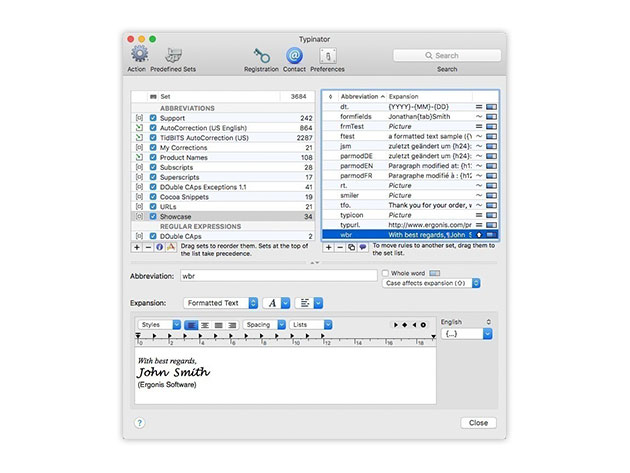Select the Subscripts set row
Viewport: 630px width, 473px height.
tap(223, 167)
